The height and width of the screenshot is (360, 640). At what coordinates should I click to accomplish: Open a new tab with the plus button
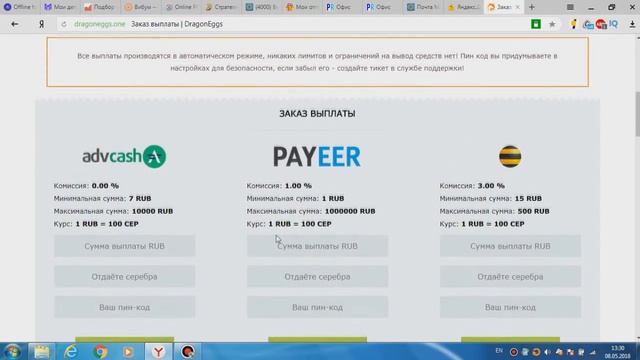pos(531,7)
